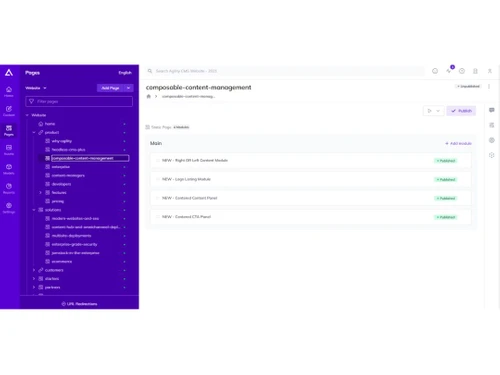The height and width of the screenshot is (375, 500).
Task: Click the Add Page button
Action: [x=110, y=88]
